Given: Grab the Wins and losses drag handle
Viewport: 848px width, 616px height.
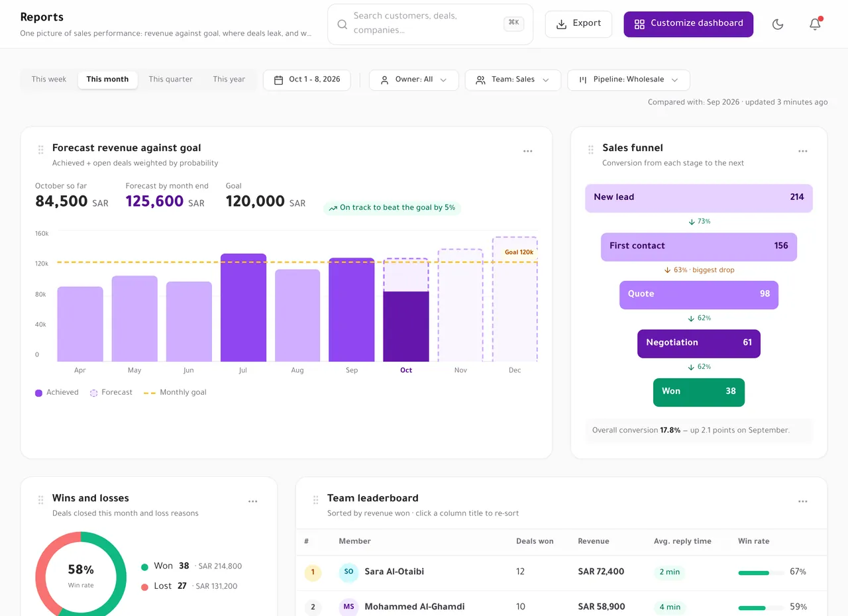Looking at the screenshot, I should pos(41,500).
